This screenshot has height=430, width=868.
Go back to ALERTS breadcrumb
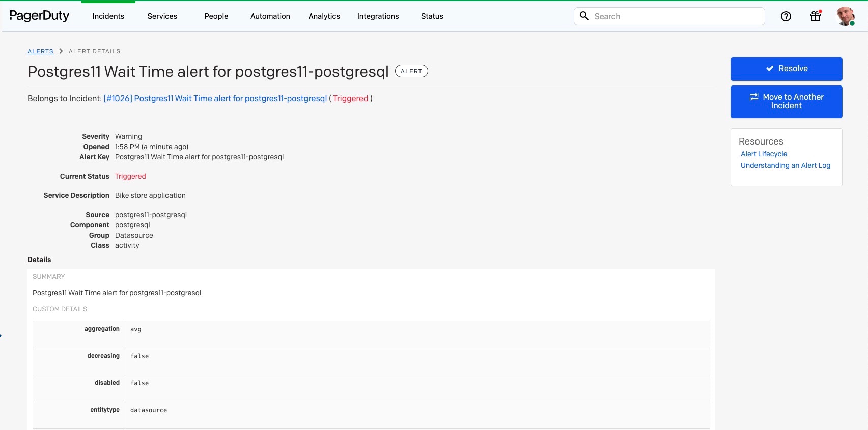tap(40, 51)
